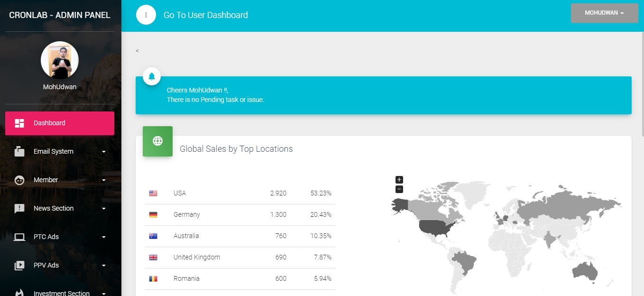The image size is (644, 296).
Task: Click the Member face icon
Action: click(x=19, y=180)
